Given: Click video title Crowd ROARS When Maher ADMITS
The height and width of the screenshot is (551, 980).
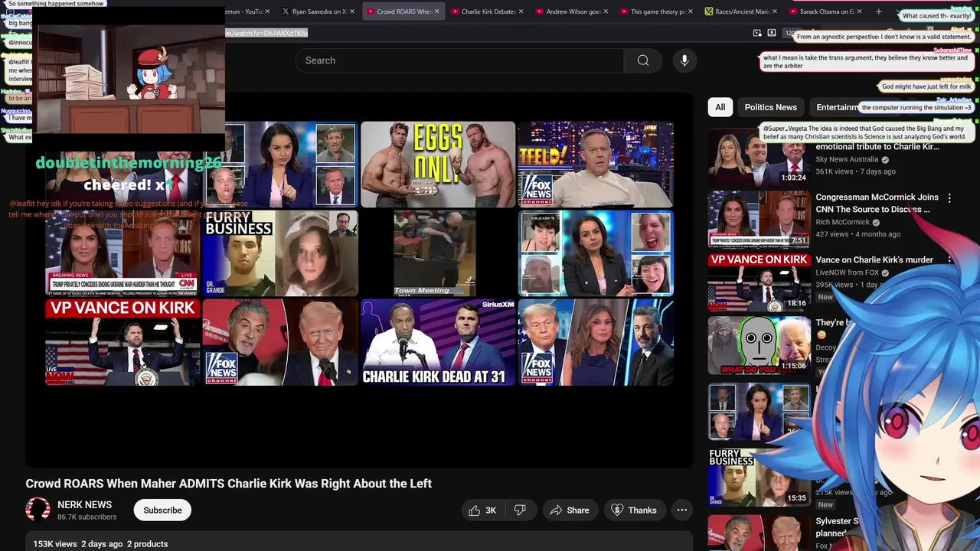Looking at the screenshot, I should tap(228, 484).
